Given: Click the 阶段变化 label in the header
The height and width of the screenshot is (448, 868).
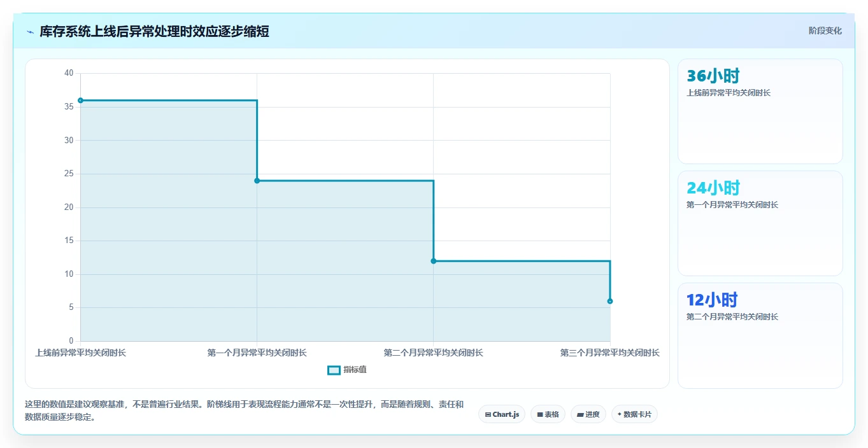Looking at the screenshot, I should pyautogui.click(x=825, y=31).
